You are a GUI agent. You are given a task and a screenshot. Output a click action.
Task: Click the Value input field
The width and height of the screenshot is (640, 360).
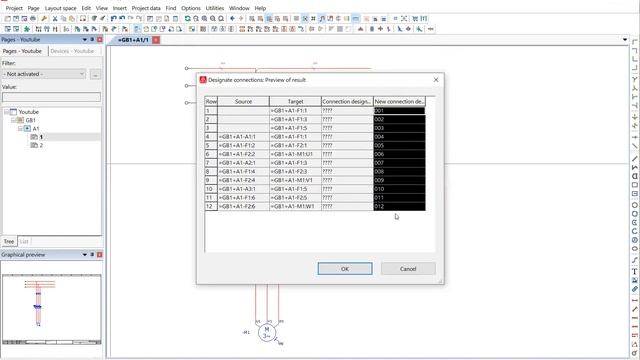[x=51, y=97]
